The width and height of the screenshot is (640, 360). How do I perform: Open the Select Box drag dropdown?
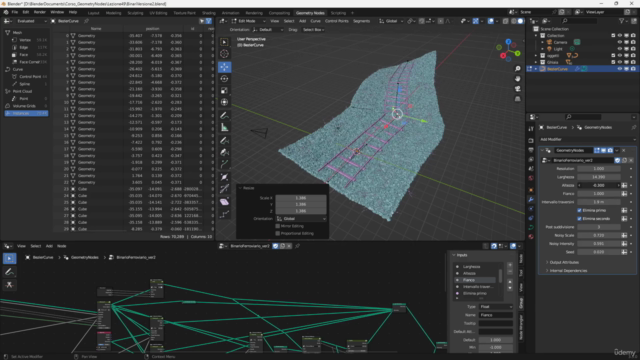[x=313, y=30]
